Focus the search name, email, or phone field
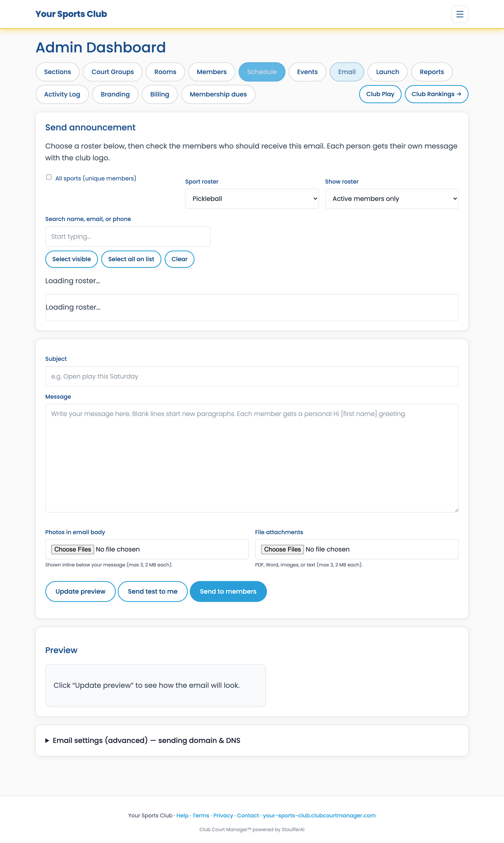The width and height of the screenshot is (504, 843). (128, 237)
